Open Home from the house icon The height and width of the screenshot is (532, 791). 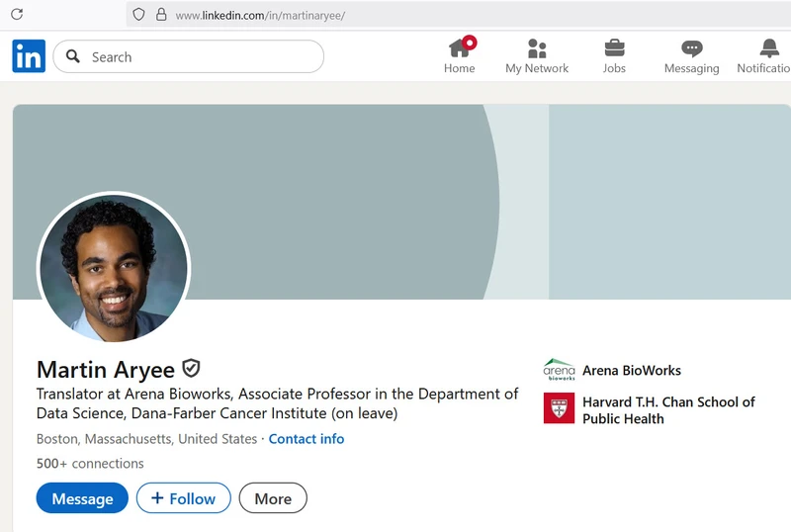pyautogui.click(x=459, y=48)
